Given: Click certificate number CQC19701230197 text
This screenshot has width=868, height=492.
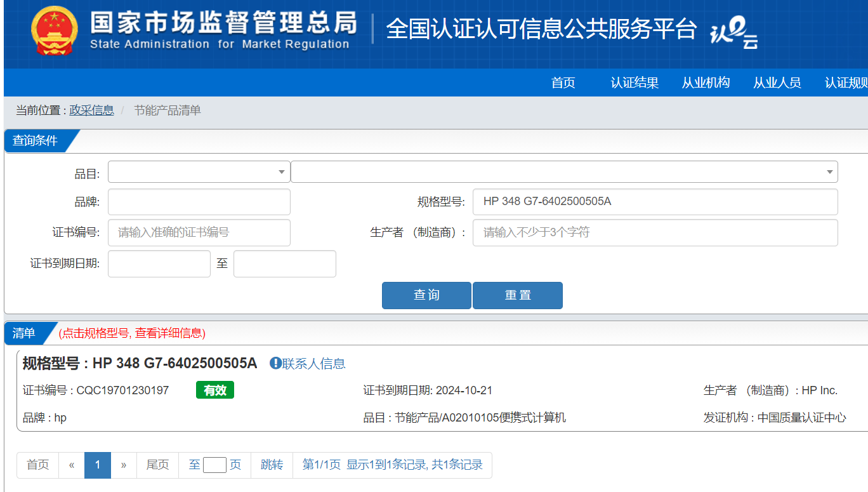Looking at the screenshot, I should [x=123, y=390].
